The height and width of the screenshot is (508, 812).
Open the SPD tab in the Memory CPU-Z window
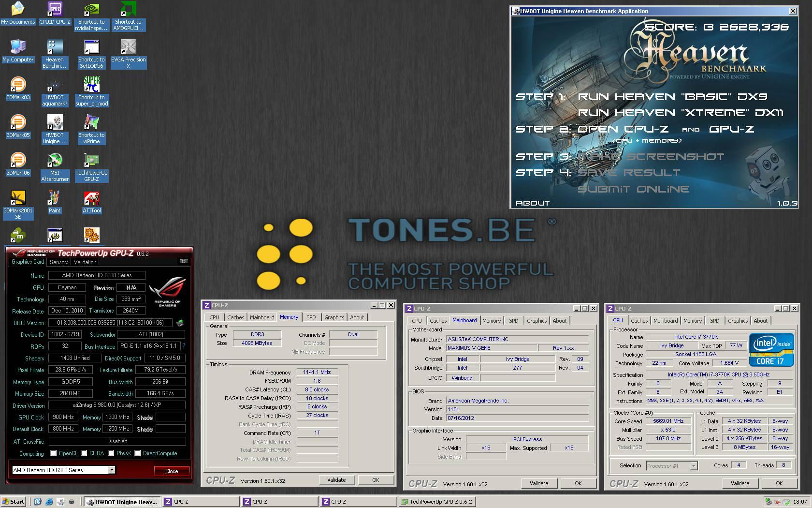[311, 317]
